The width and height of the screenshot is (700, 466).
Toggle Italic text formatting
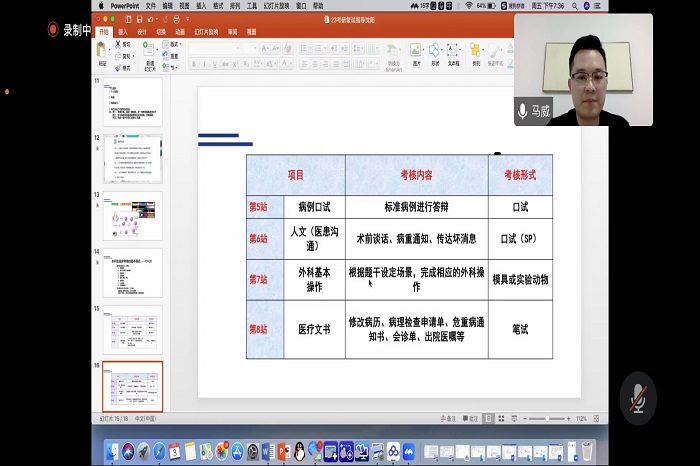[x=203, y=64]
